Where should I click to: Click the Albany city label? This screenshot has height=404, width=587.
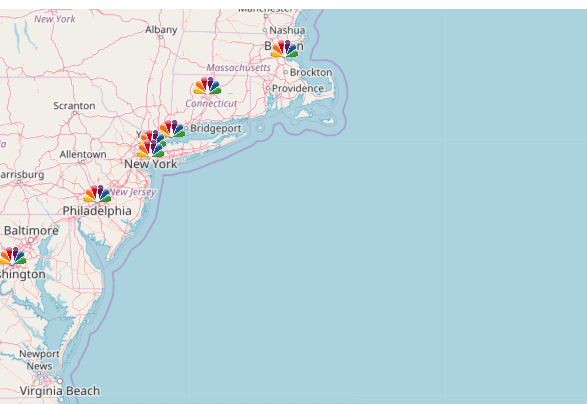[161, 30]
